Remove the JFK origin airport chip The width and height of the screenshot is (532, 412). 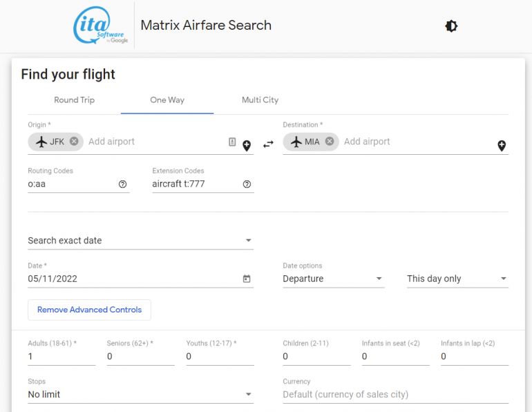click(74, 142)
